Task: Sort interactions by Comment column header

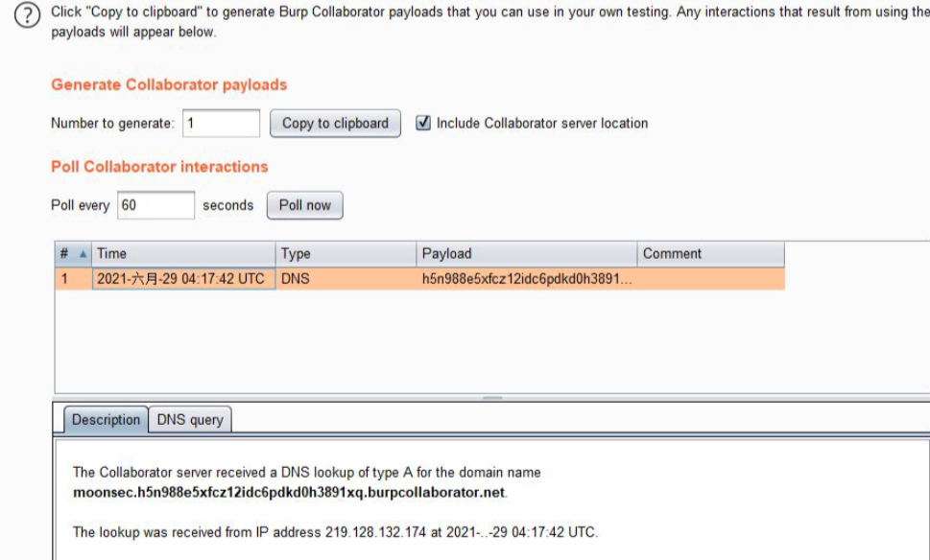Action: (709, 254)
